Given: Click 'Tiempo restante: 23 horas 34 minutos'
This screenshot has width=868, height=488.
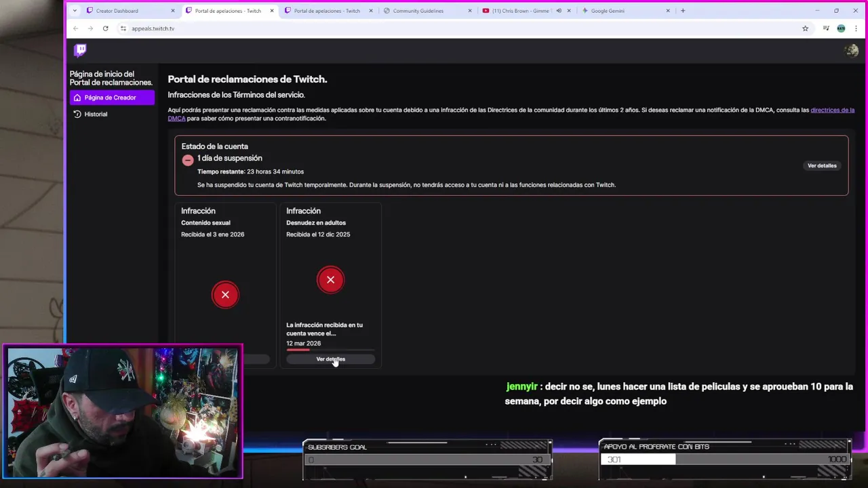Looking at the screenshot, I should click(250, 171).
